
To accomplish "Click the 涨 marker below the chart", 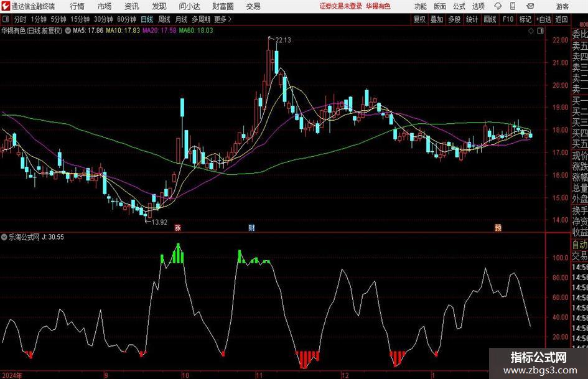I will (178, 227).
